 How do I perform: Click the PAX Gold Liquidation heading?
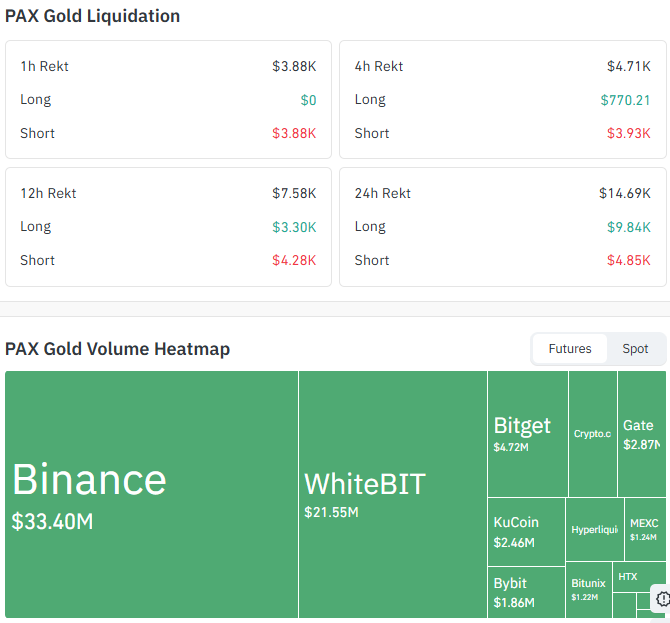click(92, 16)
